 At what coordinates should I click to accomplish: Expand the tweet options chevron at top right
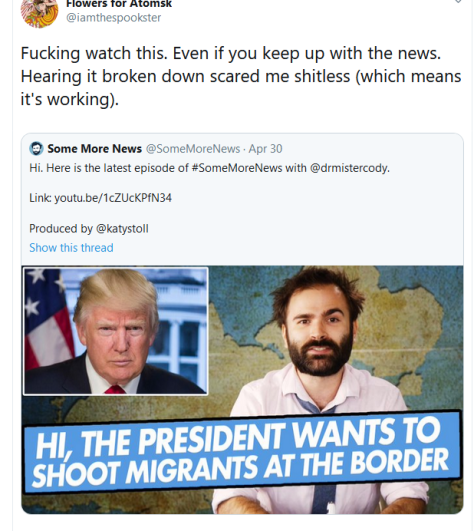click(x=458, y=2)
